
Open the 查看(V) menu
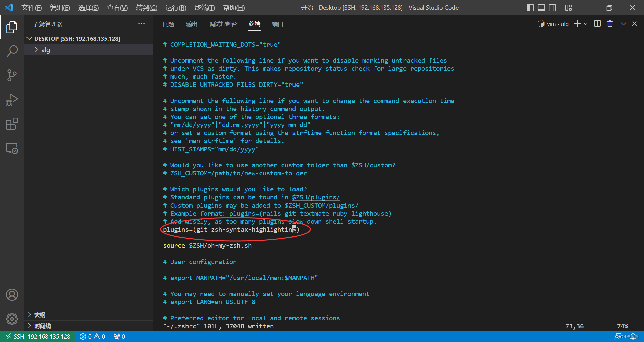tap(117, 8)
